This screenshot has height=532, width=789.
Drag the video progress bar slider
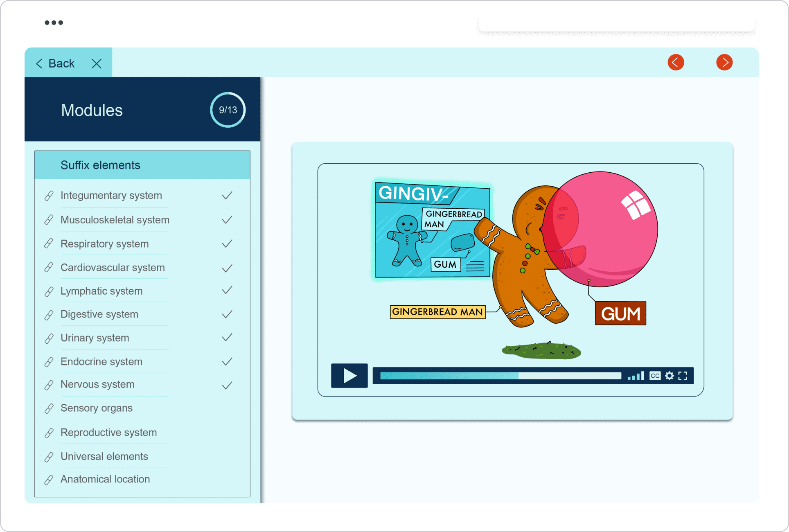coord(517,376)
